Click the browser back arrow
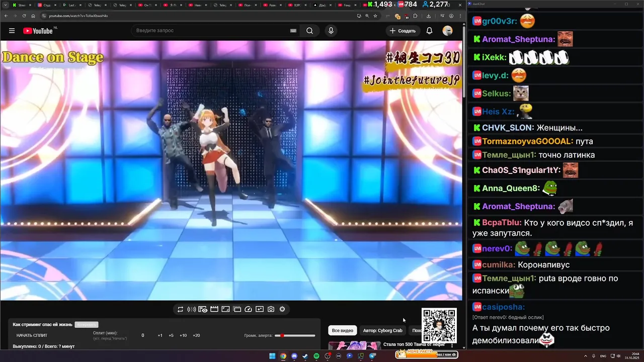This screenshot has width=644, height=362. pyautogui.click(x=5, y=16)
